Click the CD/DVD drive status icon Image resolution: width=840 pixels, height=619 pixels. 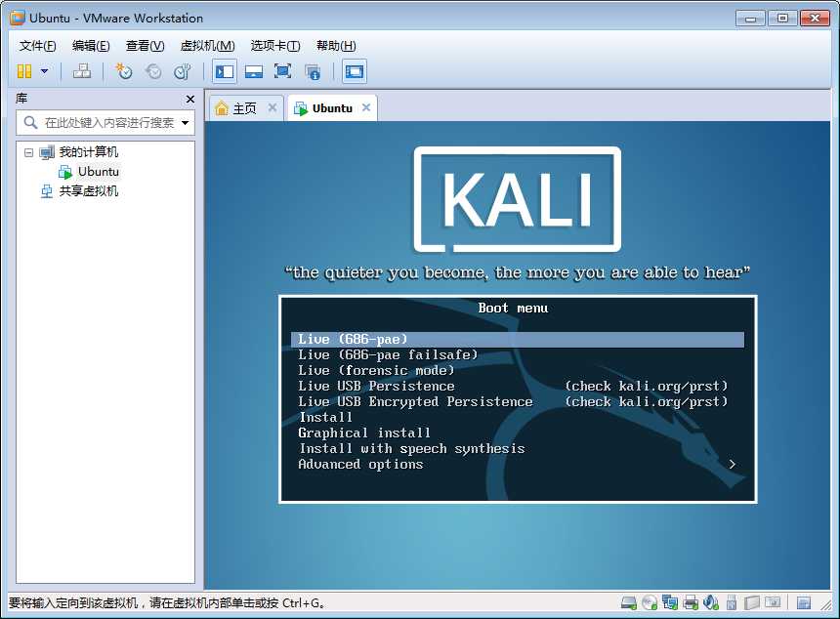650,603
